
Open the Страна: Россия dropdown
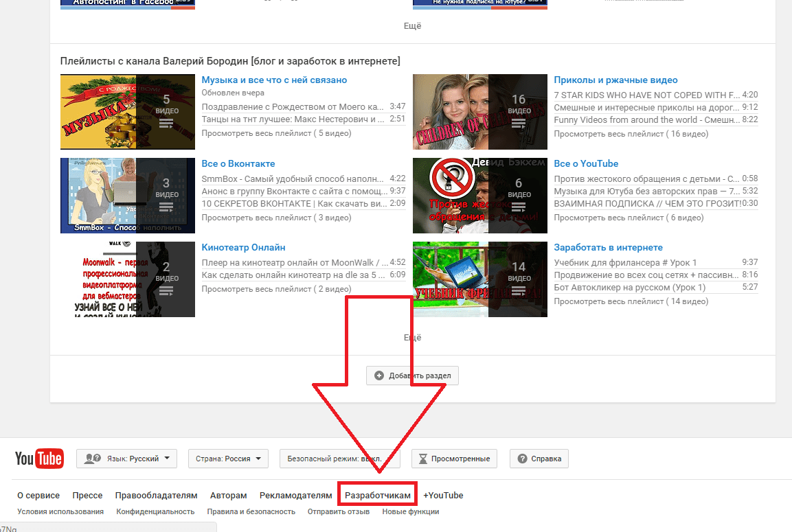[x=228, y=459]
